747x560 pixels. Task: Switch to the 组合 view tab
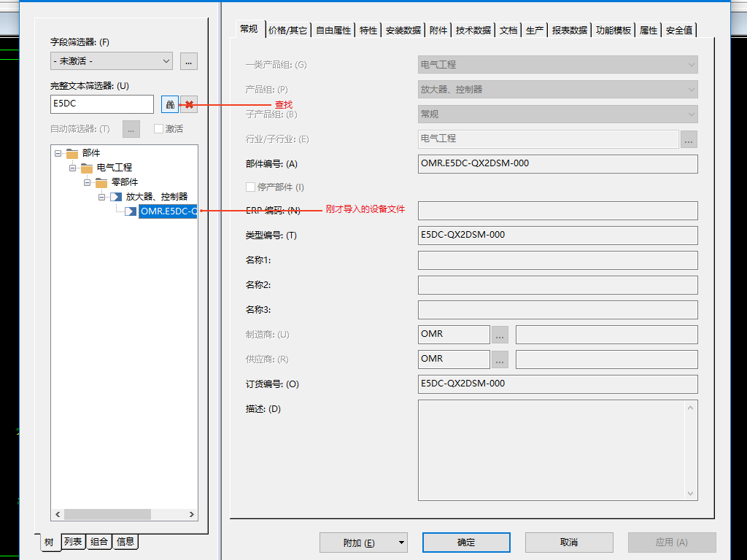pos(99,542)
